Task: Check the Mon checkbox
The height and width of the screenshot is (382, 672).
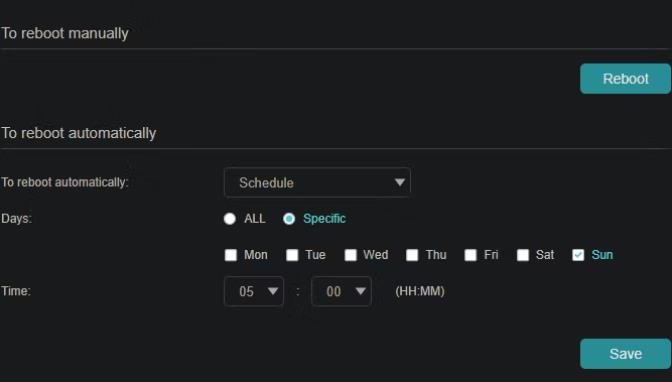Action: (231, 255)
